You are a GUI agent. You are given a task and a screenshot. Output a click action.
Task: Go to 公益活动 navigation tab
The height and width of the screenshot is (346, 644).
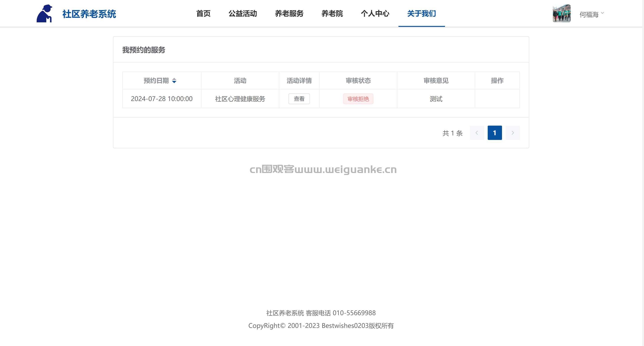243,13
